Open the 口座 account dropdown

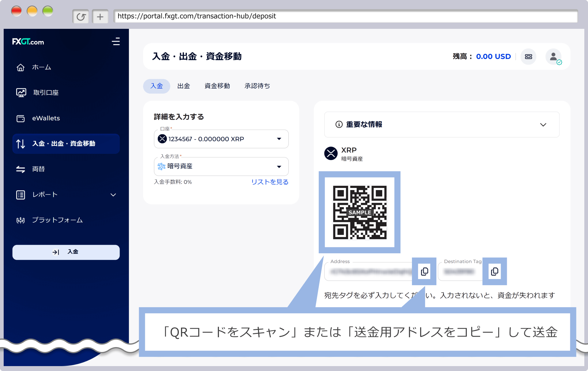221,139
